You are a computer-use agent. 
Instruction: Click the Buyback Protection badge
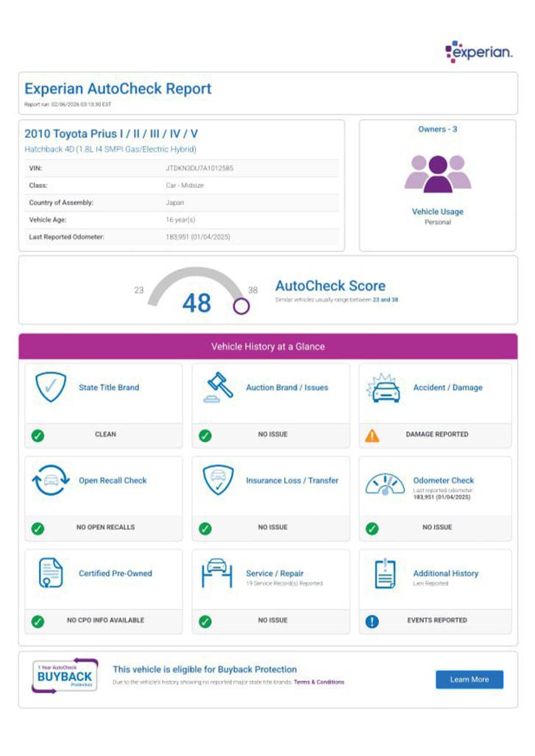pyautogui.click(x=65, y=676)
